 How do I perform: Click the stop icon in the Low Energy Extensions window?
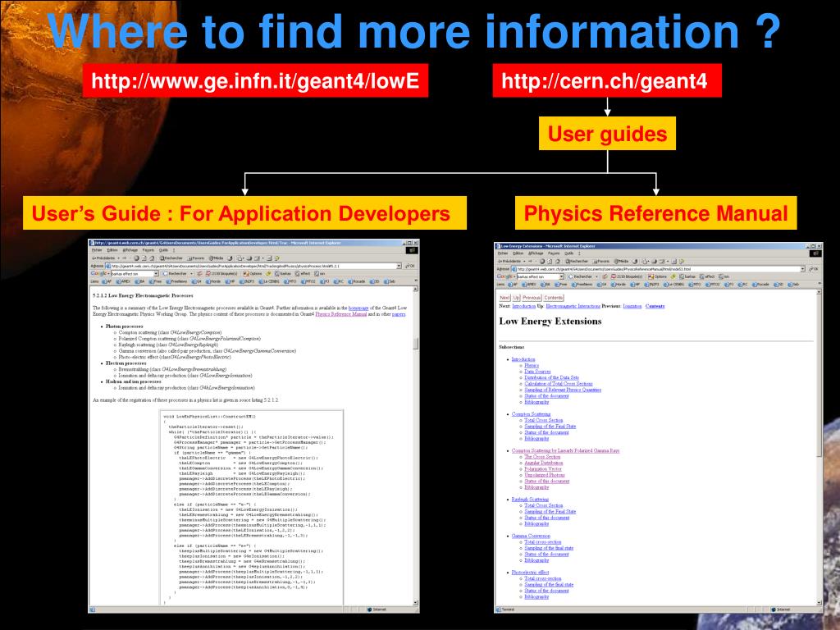(542, 261)
